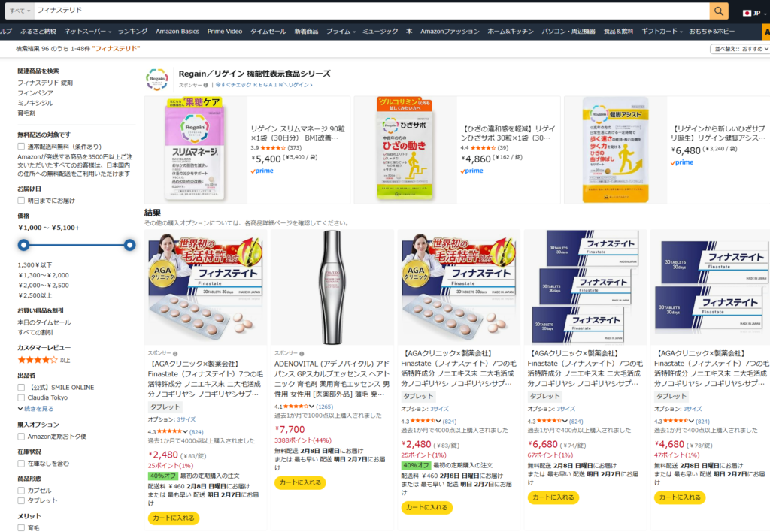
Task: Add ADENOVITAL to cart with カートに入れる
Action: tap(300, 482)
